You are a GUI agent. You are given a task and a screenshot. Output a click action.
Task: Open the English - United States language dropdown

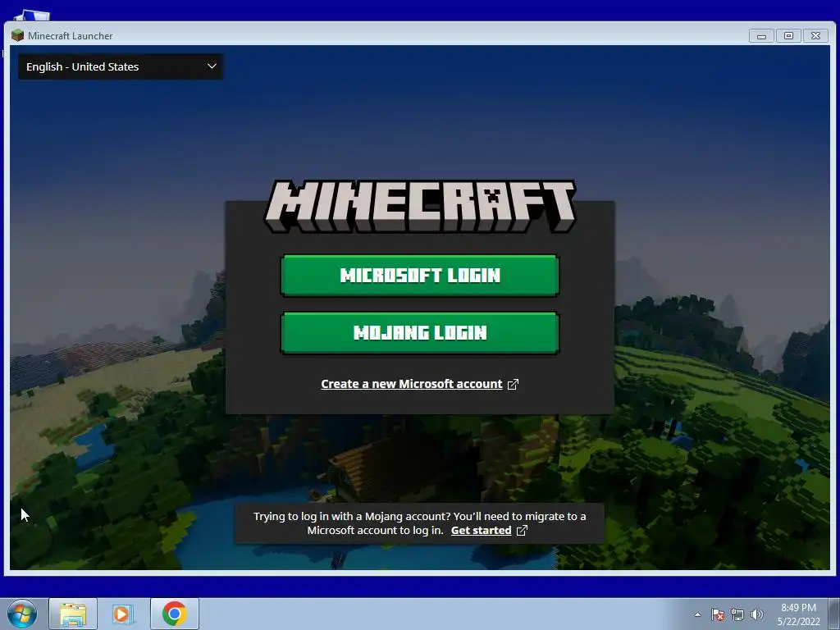tap(121, 66)
